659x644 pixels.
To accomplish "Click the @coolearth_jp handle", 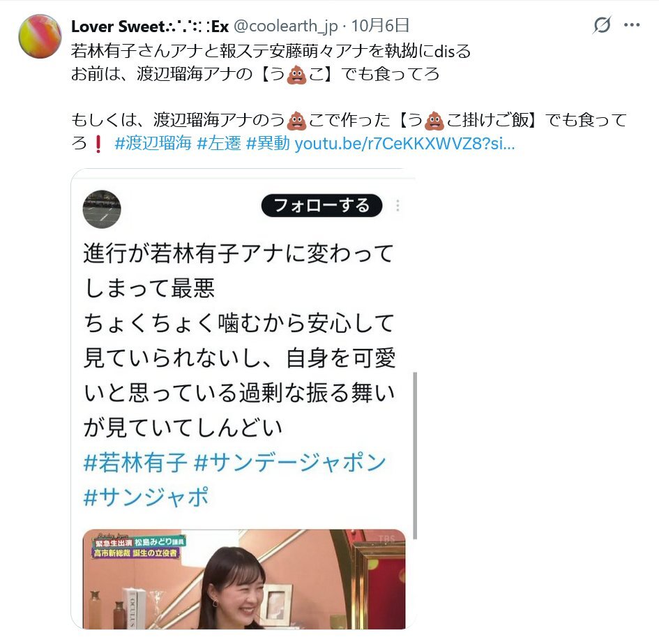I will [285, 26].
